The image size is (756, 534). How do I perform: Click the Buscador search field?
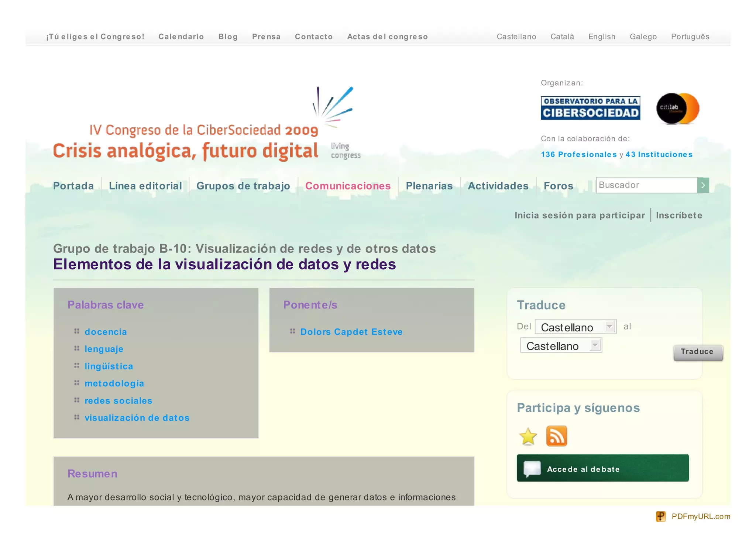(x=646, y=185)
